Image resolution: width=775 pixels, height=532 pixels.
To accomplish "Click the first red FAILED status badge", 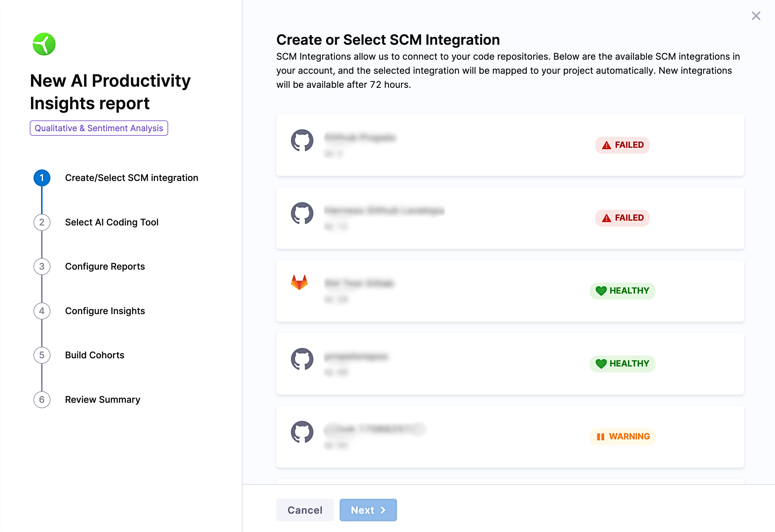I will [x=622, y=145].
